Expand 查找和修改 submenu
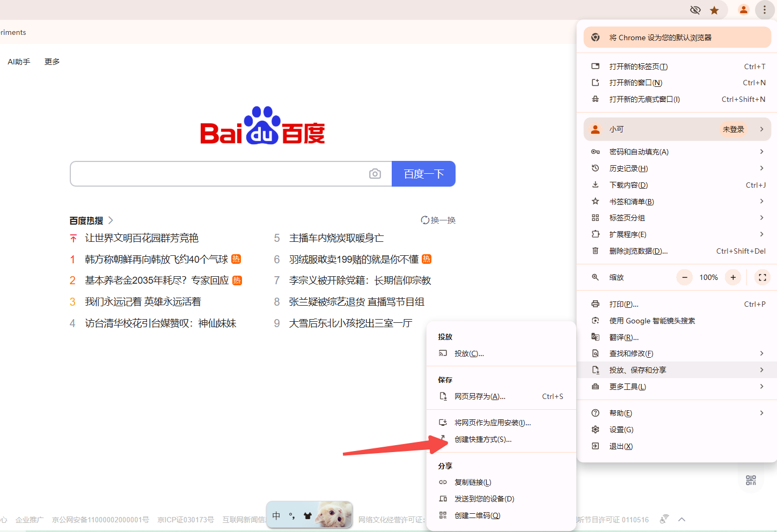The width and height of the screenshot is (777, 532). click(x=677, y=353)
